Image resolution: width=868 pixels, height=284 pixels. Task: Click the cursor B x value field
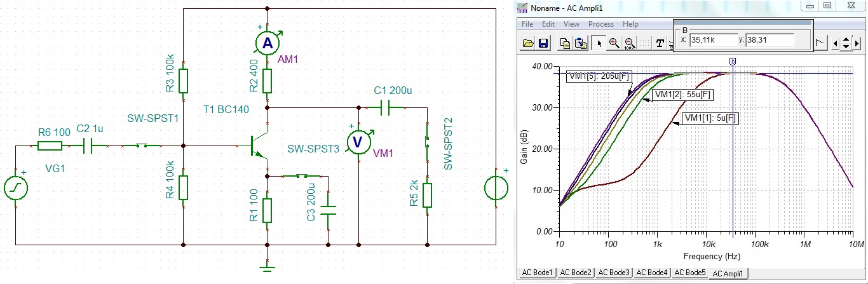pyautogui.click(x=714, y=40)
